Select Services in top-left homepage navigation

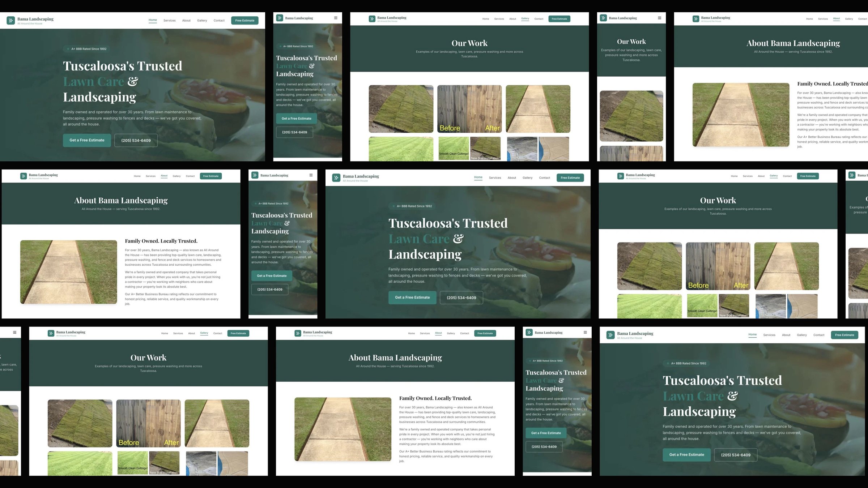point(169,21)
